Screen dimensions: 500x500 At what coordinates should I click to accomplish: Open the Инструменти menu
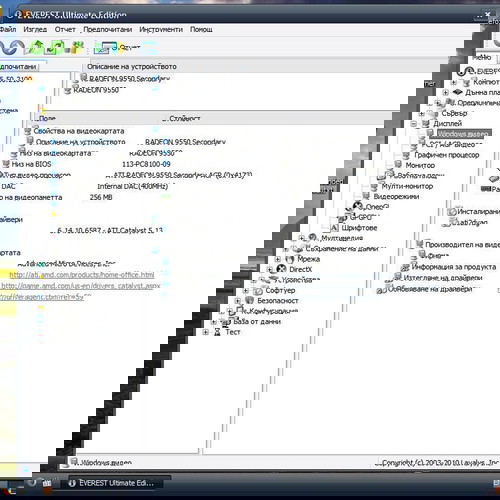[x=161, y=29]
